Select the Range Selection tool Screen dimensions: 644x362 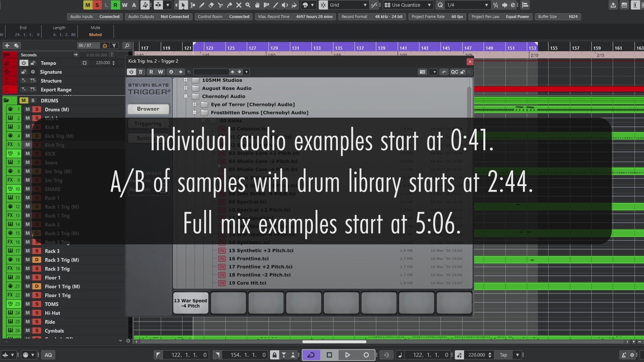[193, 5]
